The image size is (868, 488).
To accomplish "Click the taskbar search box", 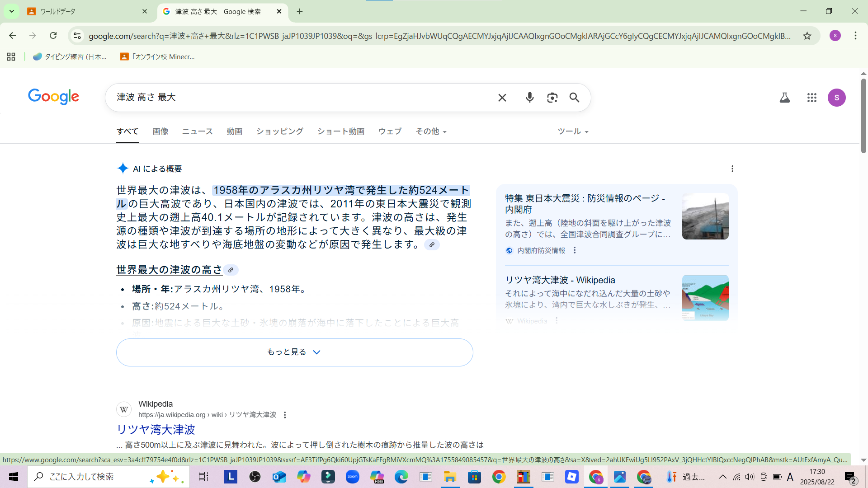I will [x=108, y=477].
